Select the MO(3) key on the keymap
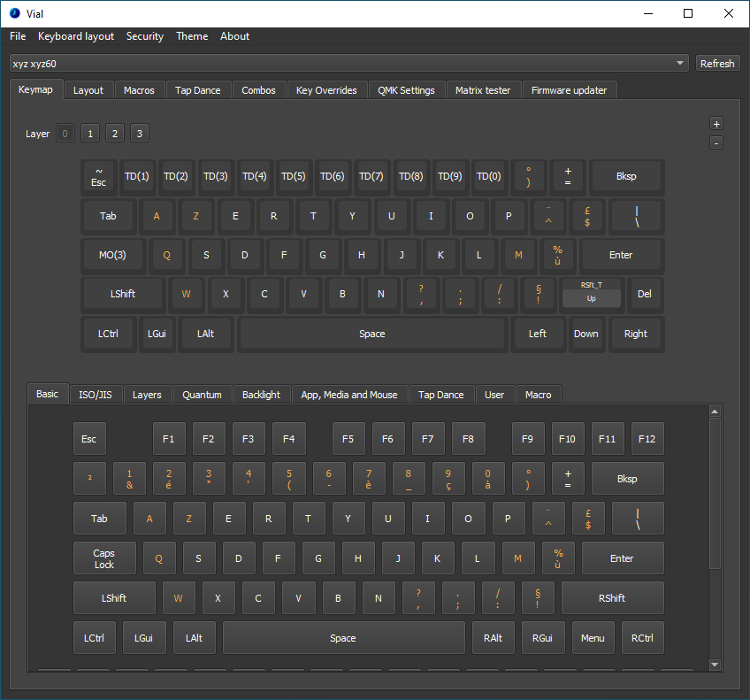The height and width of the screenshot is (700, 750). 112,255
